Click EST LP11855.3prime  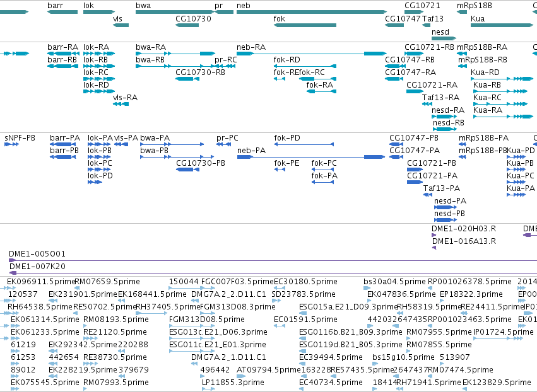(233, 383)
